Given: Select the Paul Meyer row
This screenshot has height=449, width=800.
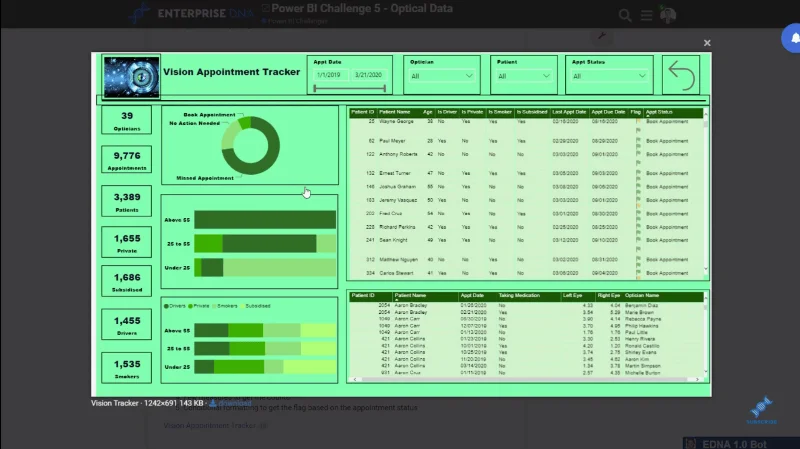Looking at the screenshot, I should point(527,141).
